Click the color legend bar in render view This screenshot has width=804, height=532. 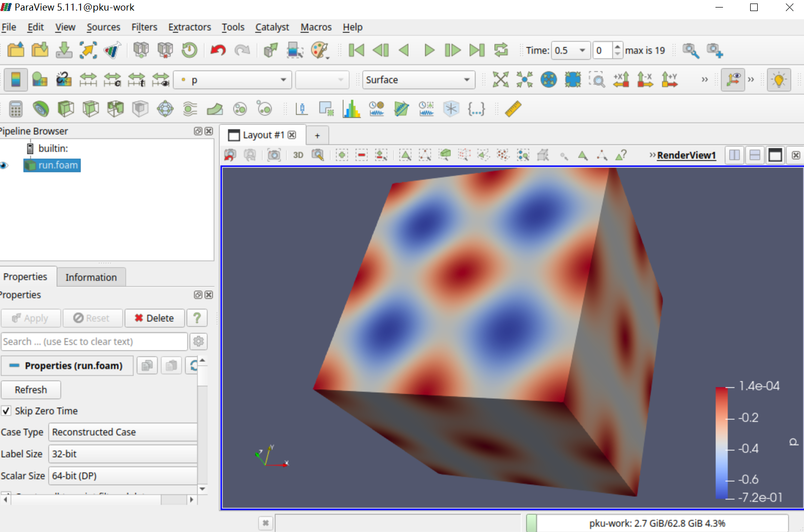click(721, 442)
